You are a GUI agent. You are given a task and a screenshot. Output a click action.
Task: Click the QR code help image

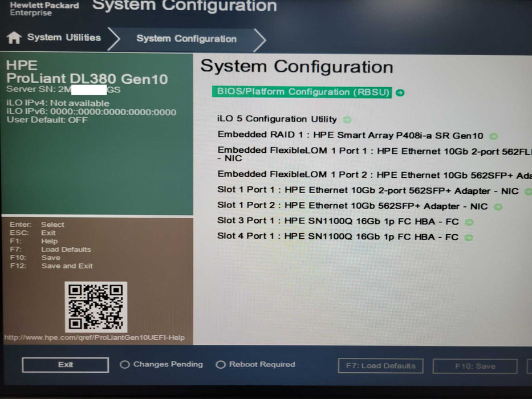(x=96, y=307)
